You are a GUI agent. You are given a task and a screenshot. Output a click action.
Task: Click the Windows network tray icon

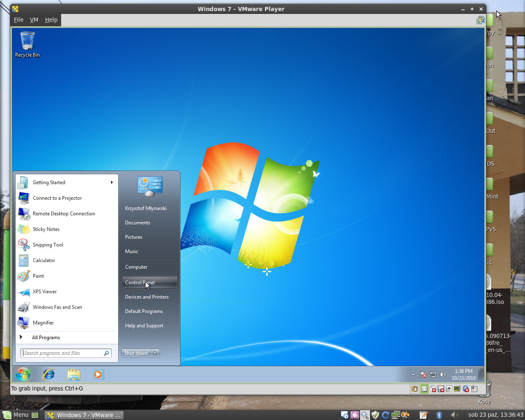tap(433, 374)
